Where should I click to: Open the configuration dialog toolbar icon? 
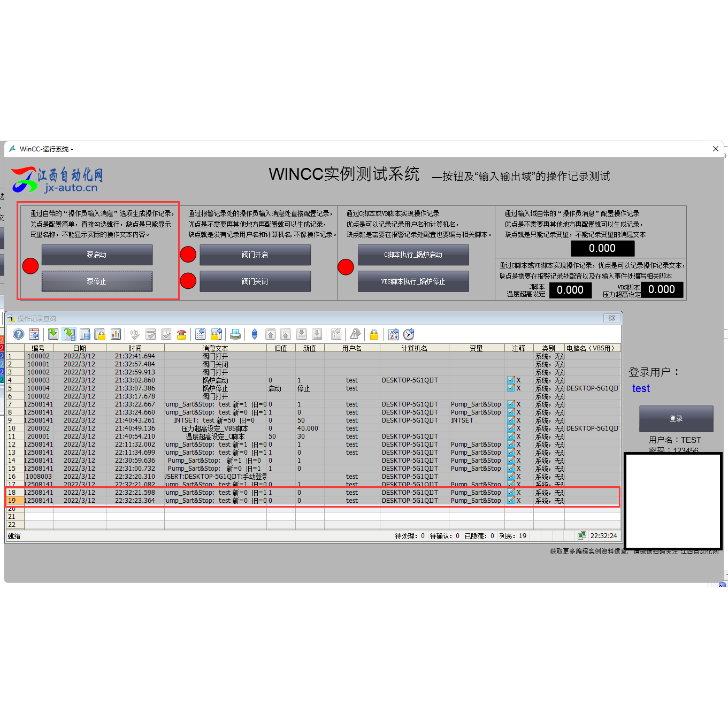34,334
